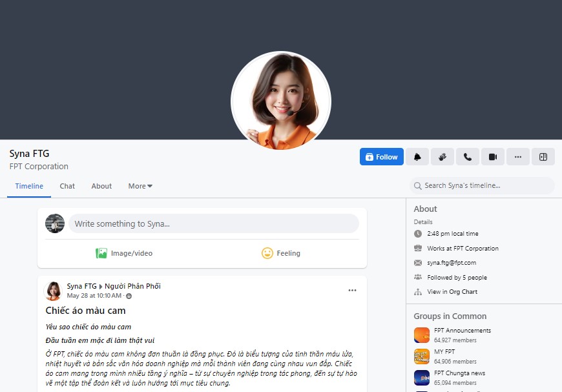The height and width of the screenshot is (392, 562).
Task: Open View in Org Chart
Action: 452,292
